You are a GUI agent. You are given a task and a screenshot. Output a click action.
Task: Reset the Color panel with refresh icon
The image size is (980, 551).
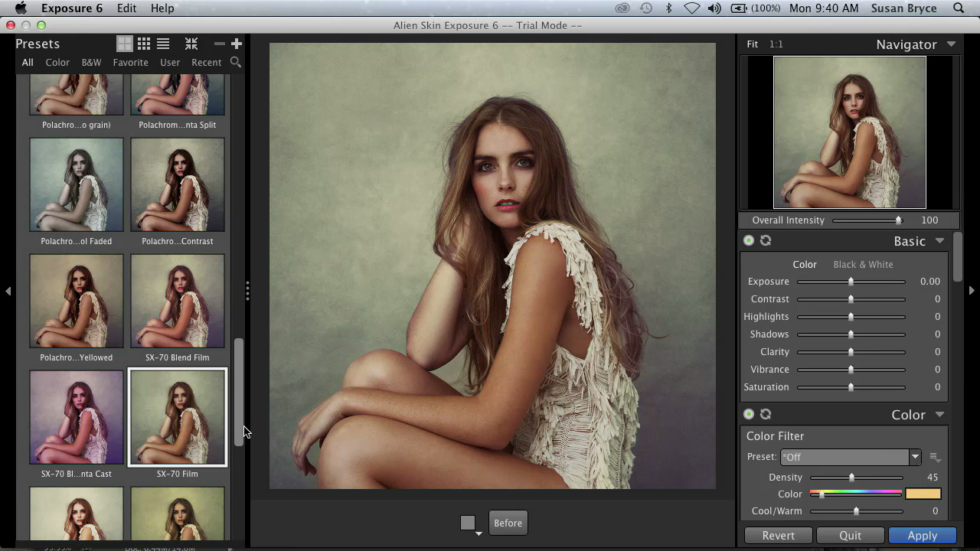pos(766,414)
